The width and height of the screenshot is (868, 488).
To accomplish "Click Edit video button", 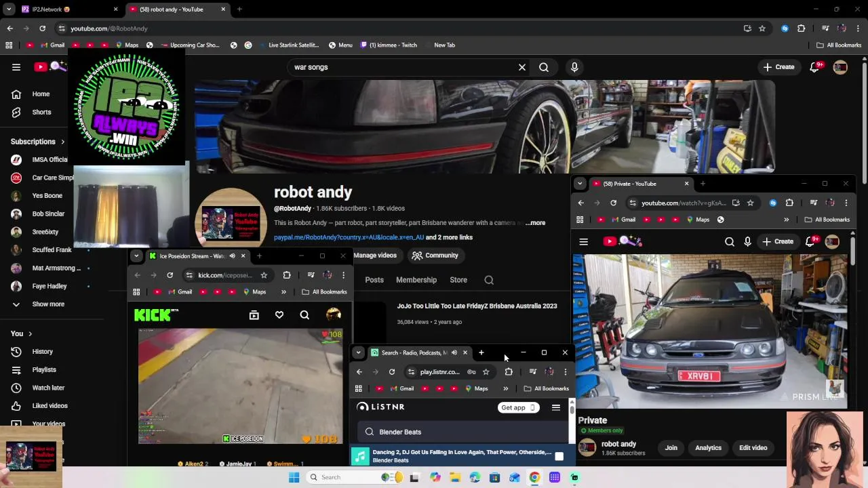I will click(753, 448).
